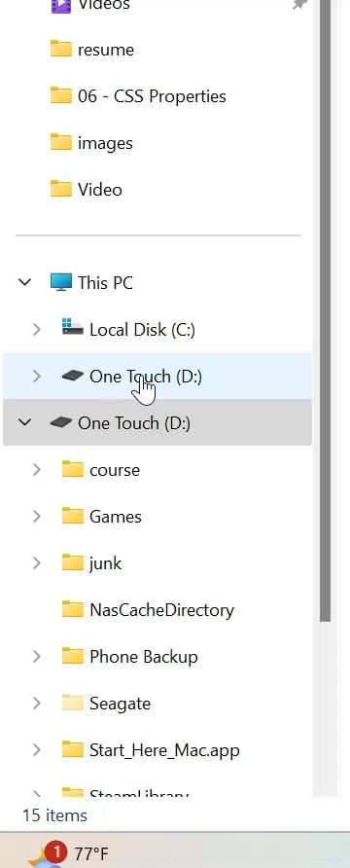This screenshot has width=350, height=868.
Task: Click the faded Seagate folder icon
Action: (73, 703)
